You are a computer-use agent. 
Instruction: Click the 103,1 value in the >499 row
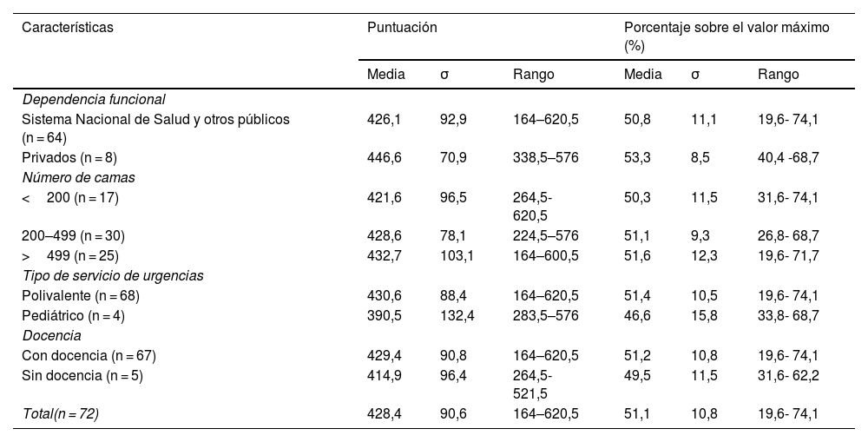tap(457, 256)
